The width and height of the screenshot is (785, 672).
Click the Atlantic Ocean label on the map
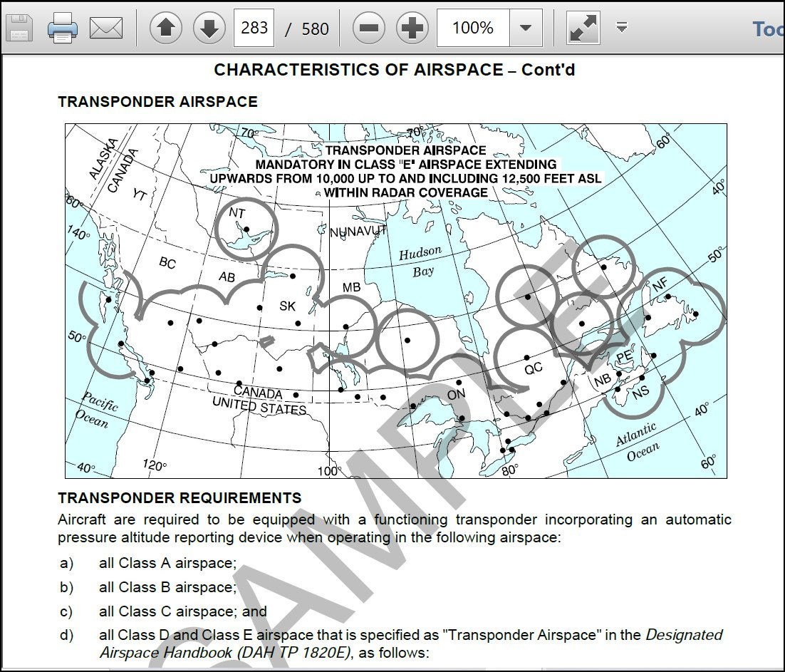pos(638,443)
